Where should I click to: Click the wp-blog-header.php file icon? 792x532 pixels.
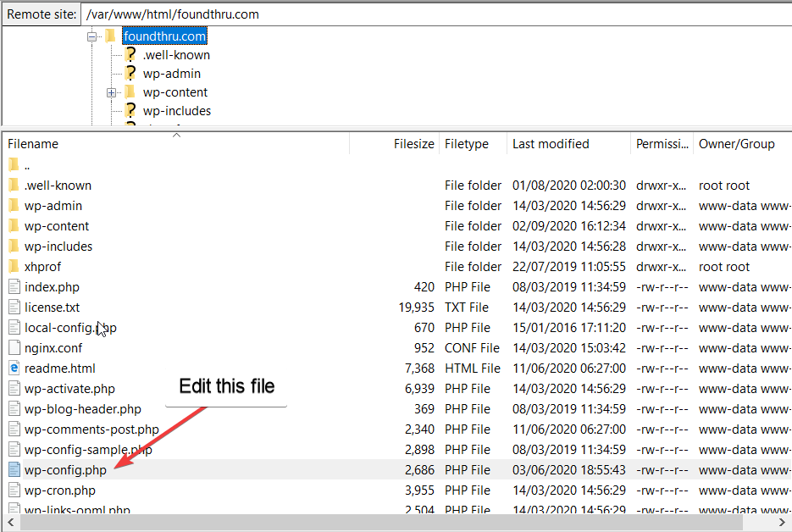pos(14,408)
